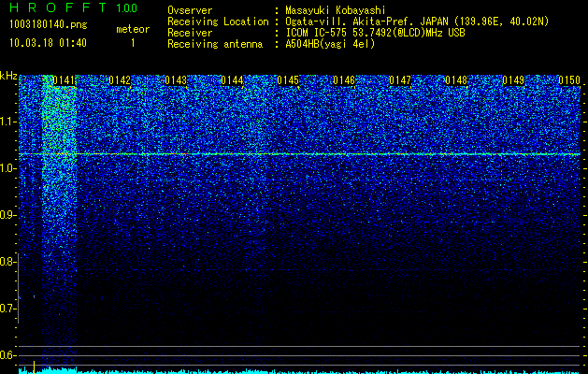Click the version number 1.0.0
The width and height of the screenshot is (588, 374).
tap(127, 7)
